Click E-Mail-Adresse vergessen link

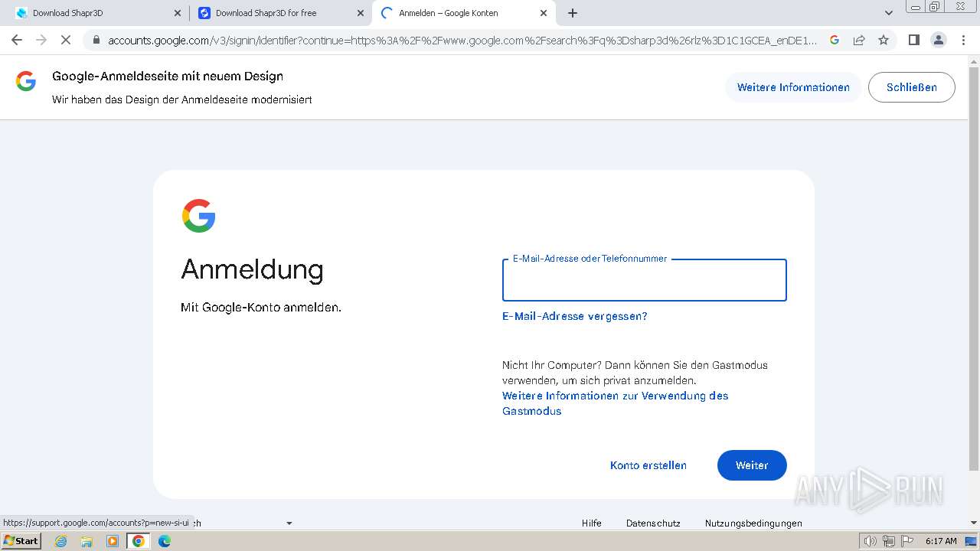pos(574,316)
